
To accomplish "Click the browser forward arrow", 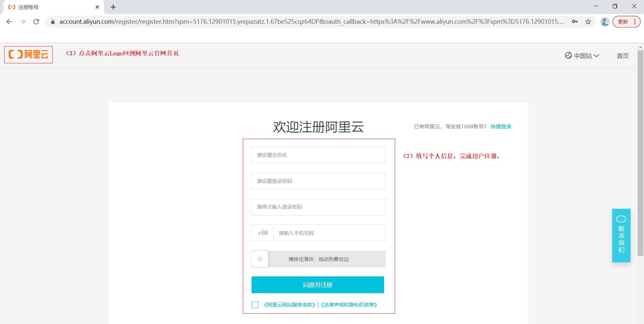I will click(x=22, y=22).
